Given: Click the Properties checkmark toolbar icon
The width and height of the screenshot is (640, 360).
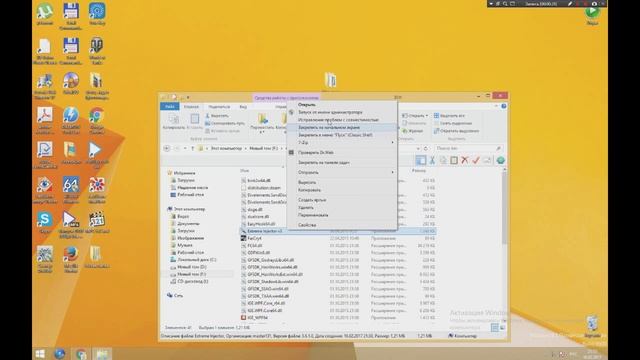Looking at the screenshot, I should click(476, 160).
